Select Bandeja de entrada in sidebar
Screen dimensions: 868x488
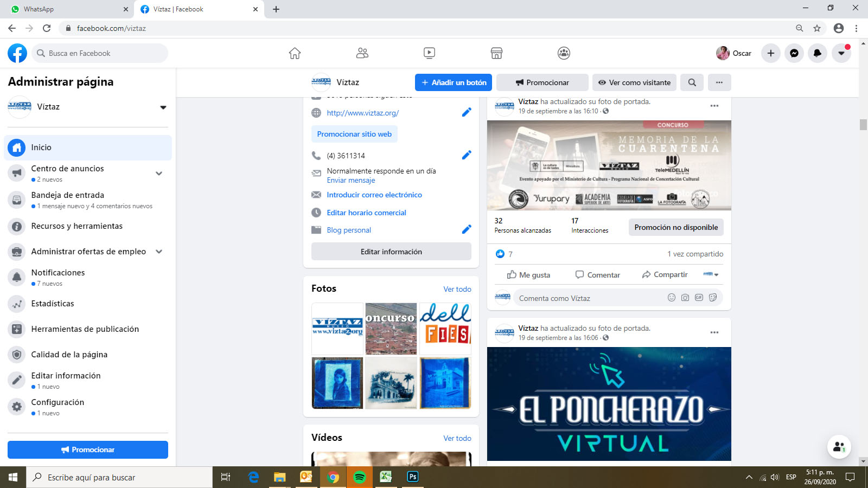[67, 195]
